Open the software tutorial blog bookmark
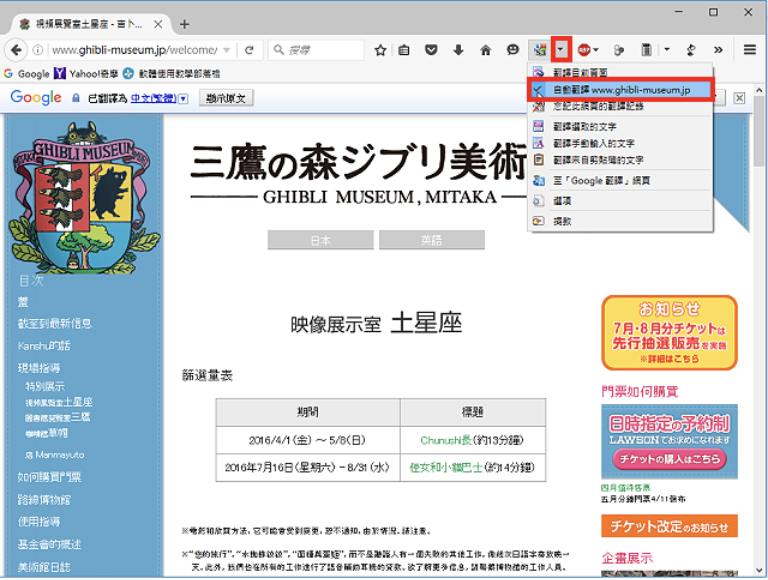The image size is (768, 580). pos(171,74)
